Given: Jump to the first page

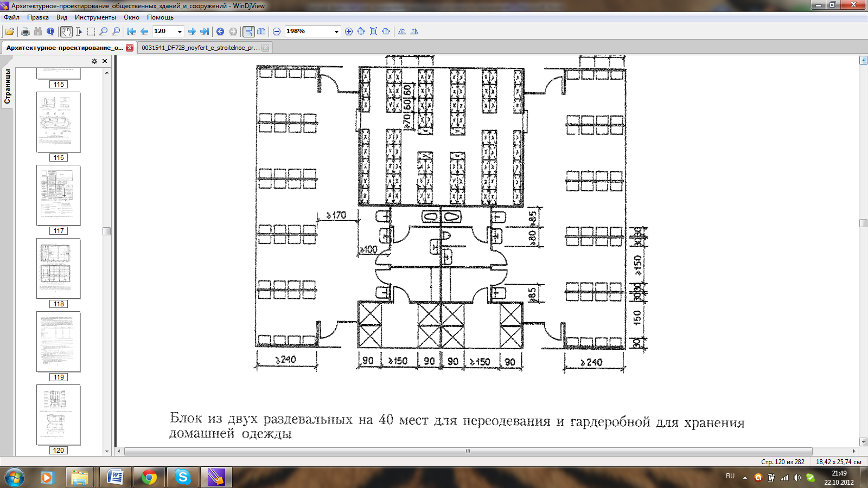Looking at the screenshot, I should point(132,31).
